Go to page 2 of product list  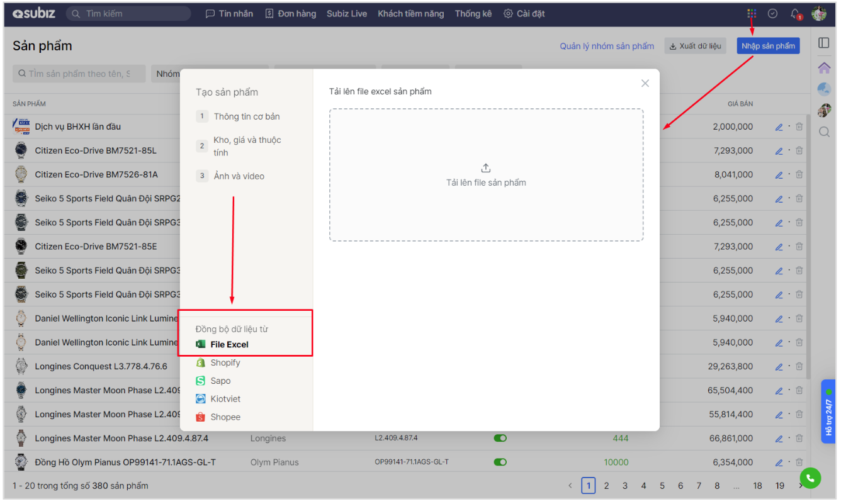pyautogui.click(x=606, y=486)
